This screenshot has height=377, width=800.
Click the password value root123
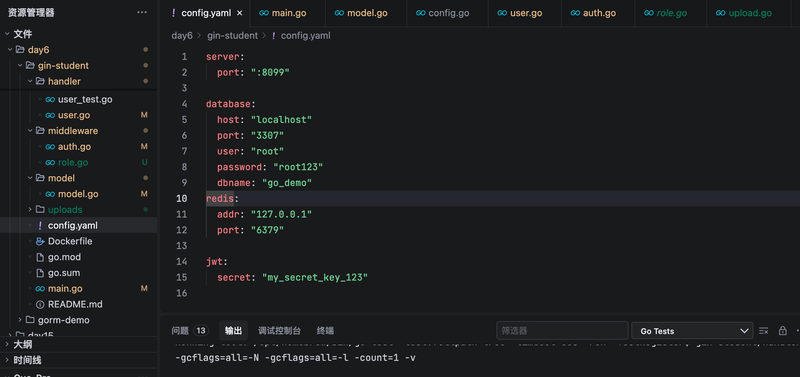click(x=298, y=167)
